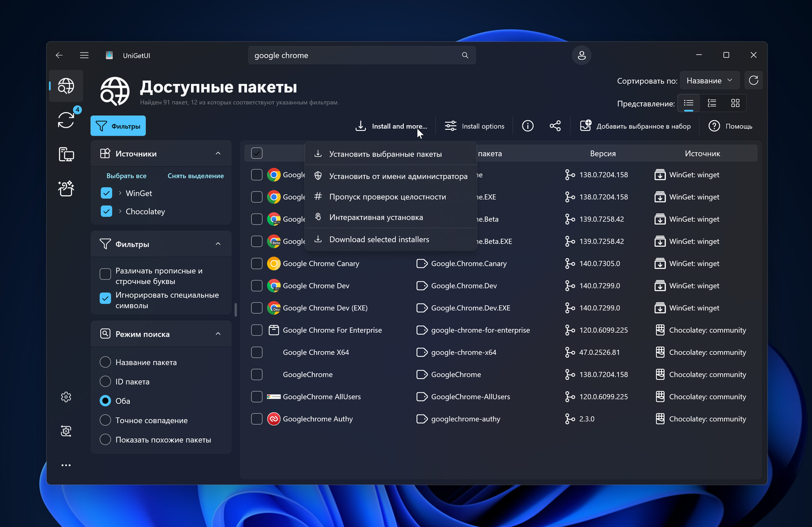This screenshot has width=812, height=527.
Task: Click the 'Google.Chrome.Dev.EXE' package ID
Action: click(470, 308)
